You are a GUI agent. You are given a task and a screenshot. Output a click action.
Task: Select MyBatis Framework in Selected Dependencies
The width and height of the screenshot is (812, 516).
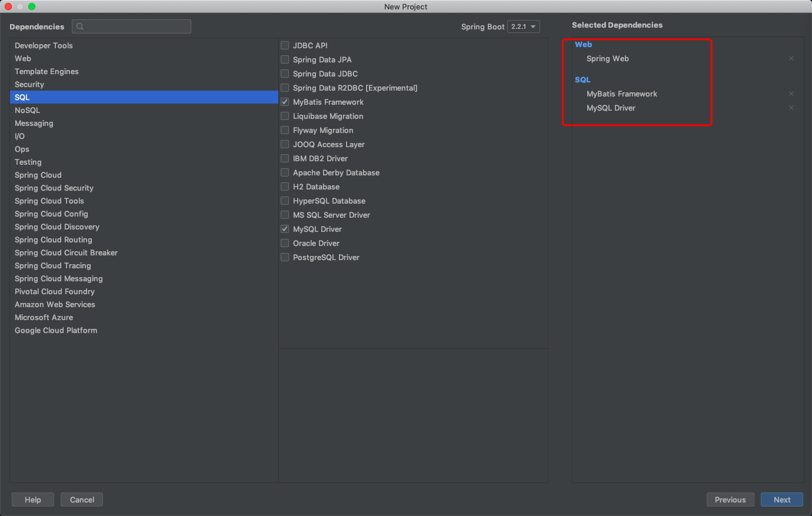(x=622, y=94)
